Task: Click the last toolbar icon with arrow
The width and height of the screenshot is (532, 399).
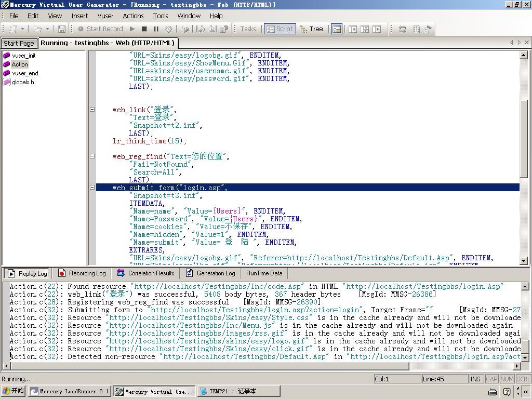Action: pos(428,29)
